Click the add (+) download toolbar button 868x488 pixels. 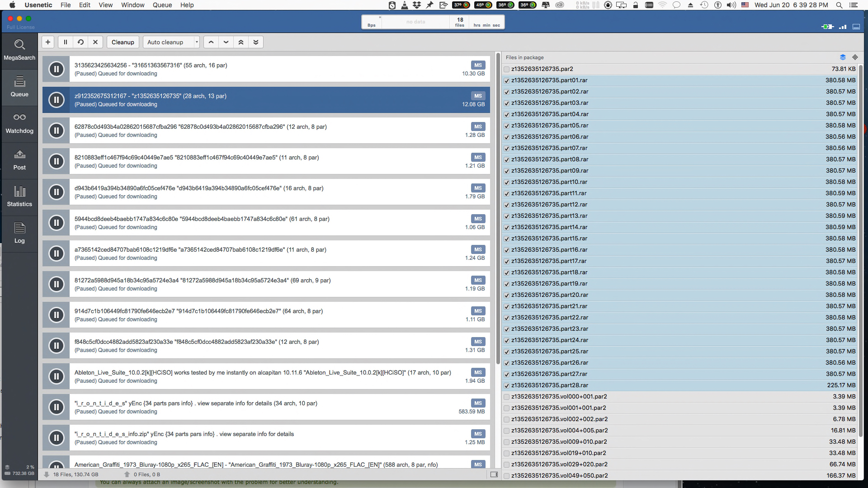(48, 42)
